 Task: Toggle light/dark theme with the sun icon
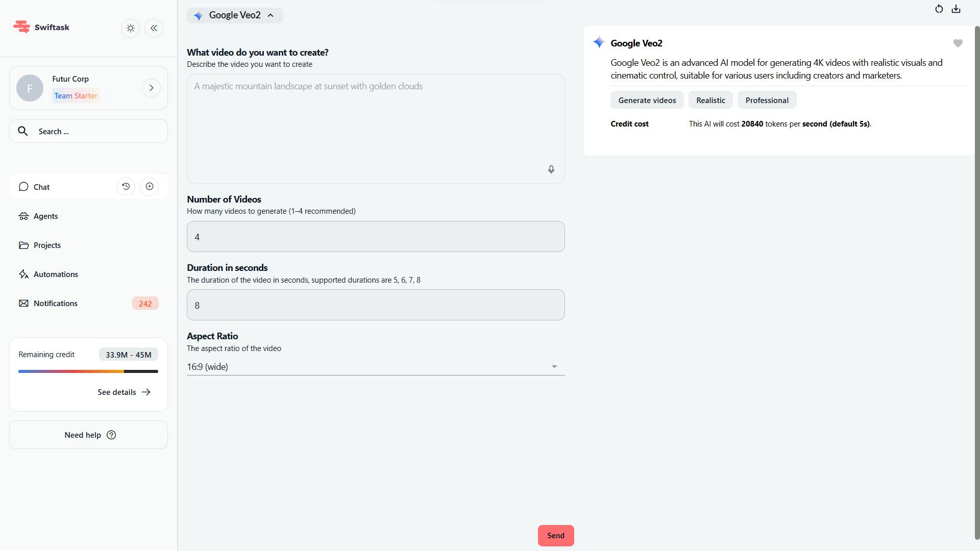tap(130, 28)
